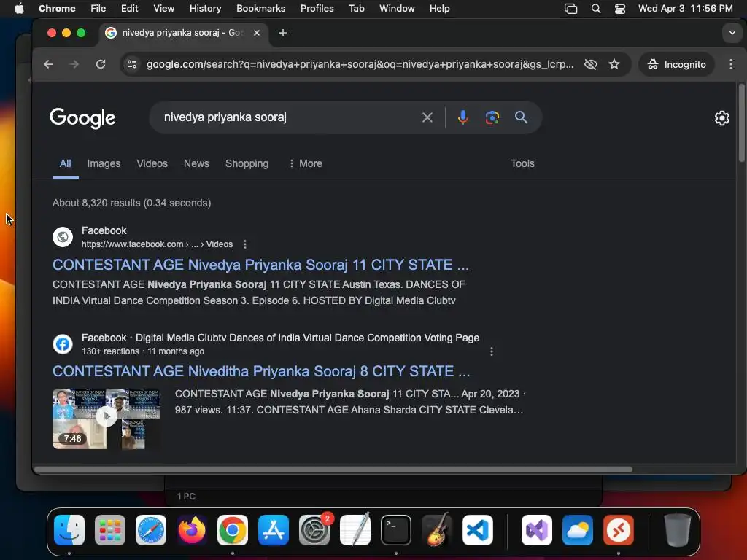Click the third-party cookies eye icon
747x560 pixels.
coord(591,64)
